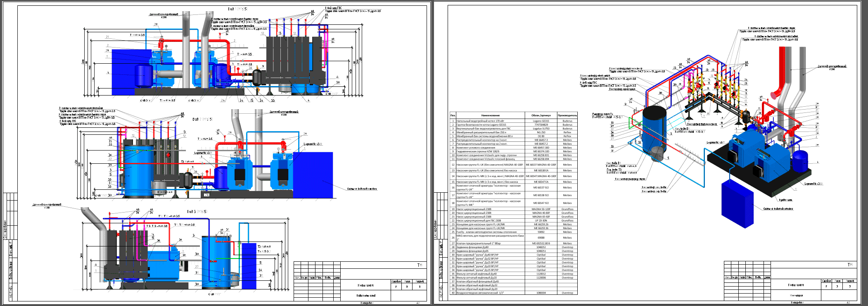Viewport: 868px width, 306px height.
Task: Click the article cell "ME 66259.26"
Action: point(541,225)
